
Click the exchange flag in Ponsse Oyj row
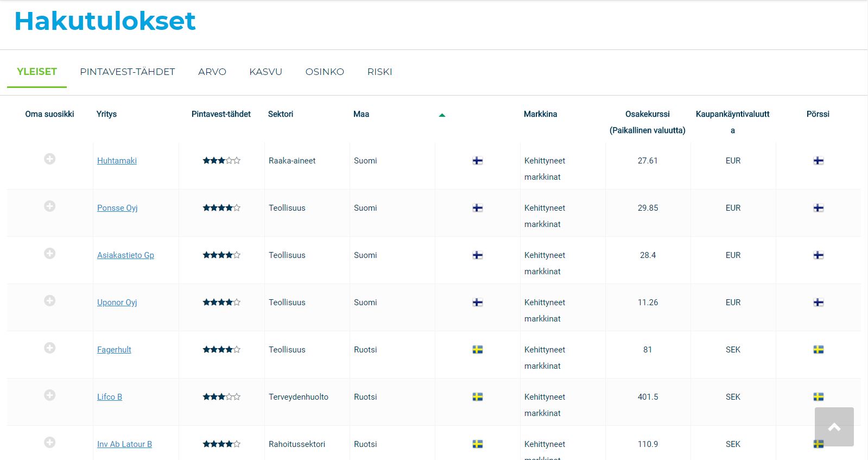point(819,208)
